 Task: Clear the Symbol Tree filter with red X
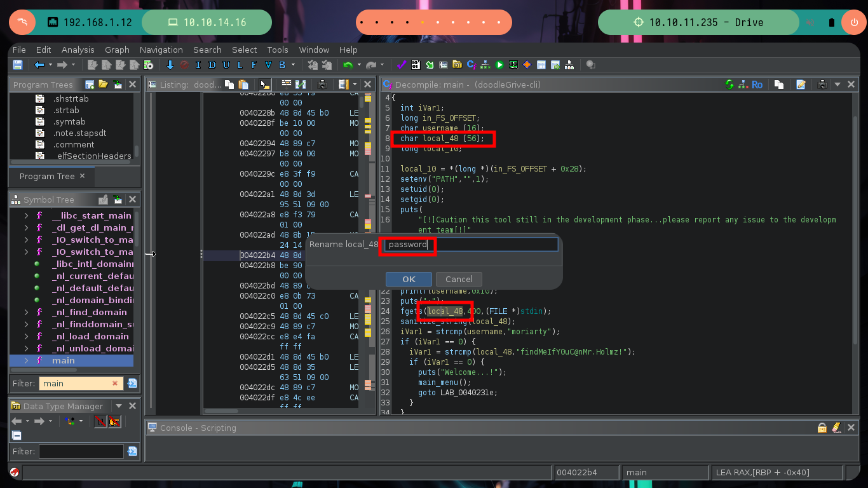115,383
